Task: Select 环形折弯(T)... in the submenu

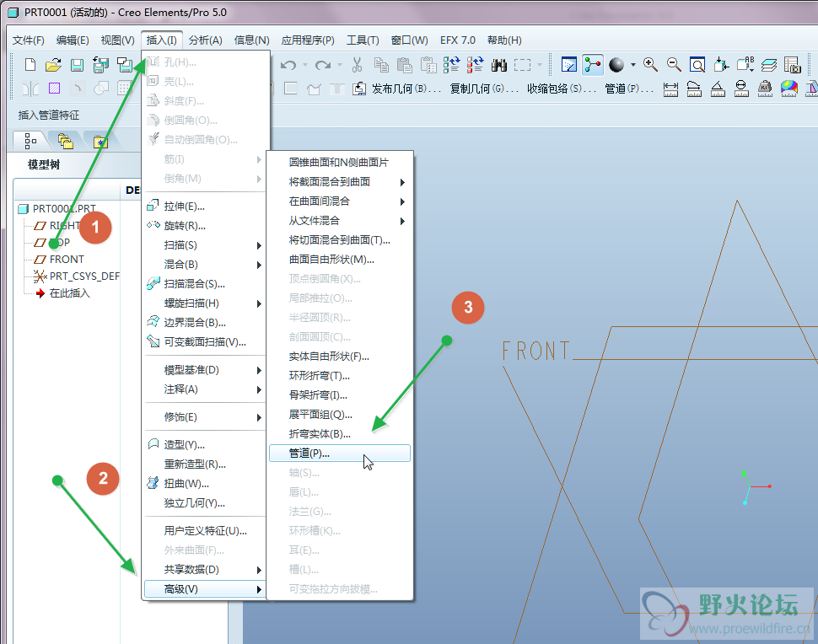Action: (x=340, y=375)
